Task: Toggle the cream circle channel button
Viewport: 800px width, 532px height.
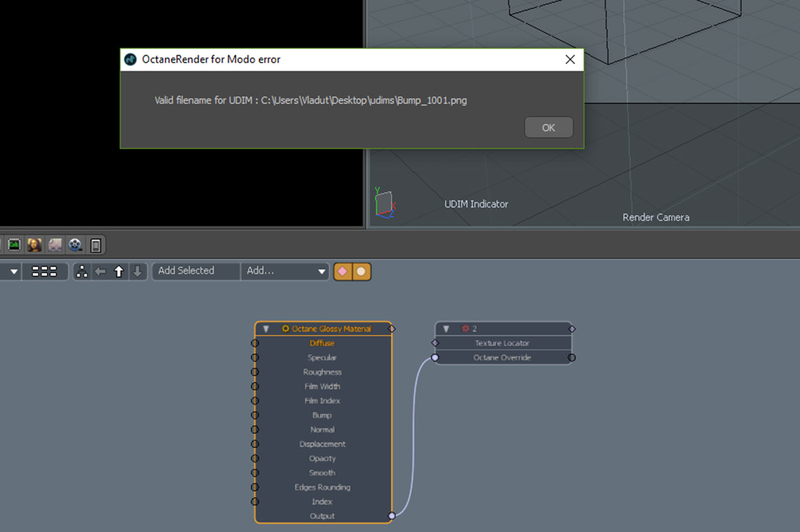Action: [x=361, y=272]
